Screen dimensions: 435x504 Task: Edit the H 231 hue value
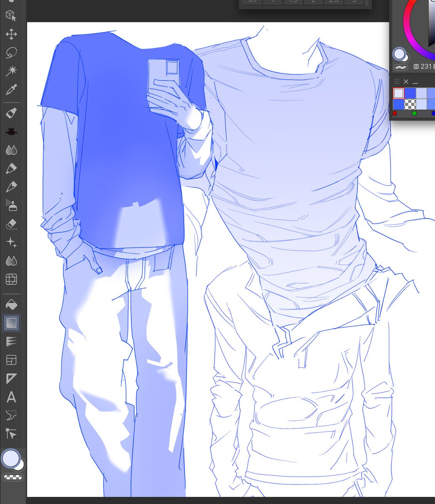click(x=425, y=66)
